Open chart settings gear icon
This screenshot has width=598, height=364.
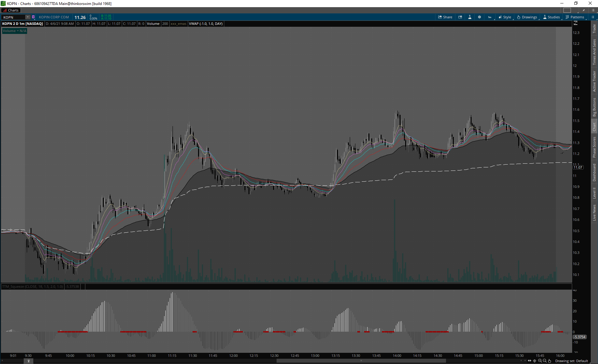(x=479, y=17)
